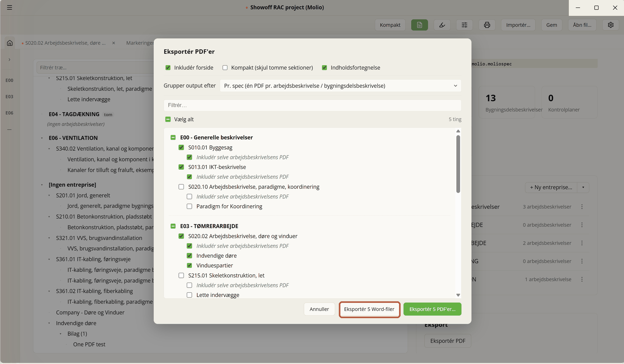This screenshot has height=364, width=624.
Task: Jump to E06 in sidebar
Action: point(9,113)
